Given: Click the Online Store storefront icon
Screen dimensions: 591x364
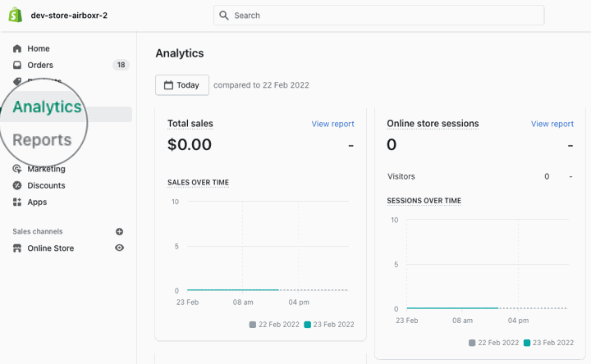Looking at the screenshot, I should pos(17,248).
